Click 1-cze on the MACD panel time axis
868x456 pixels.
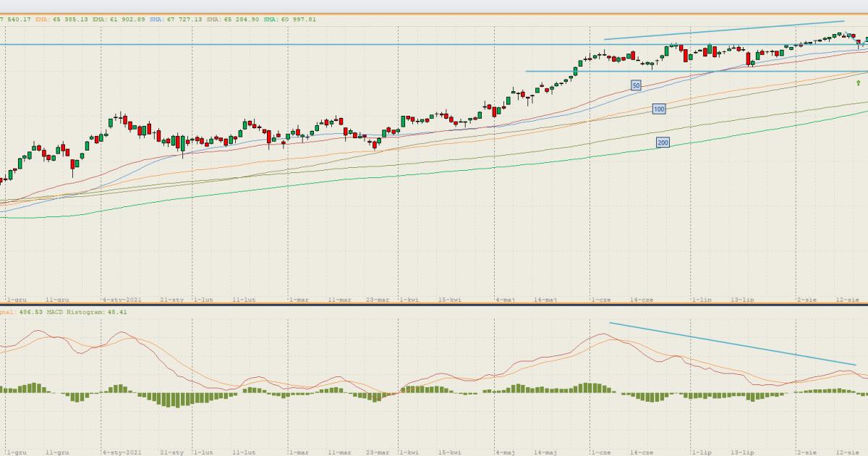click(600, 452)
